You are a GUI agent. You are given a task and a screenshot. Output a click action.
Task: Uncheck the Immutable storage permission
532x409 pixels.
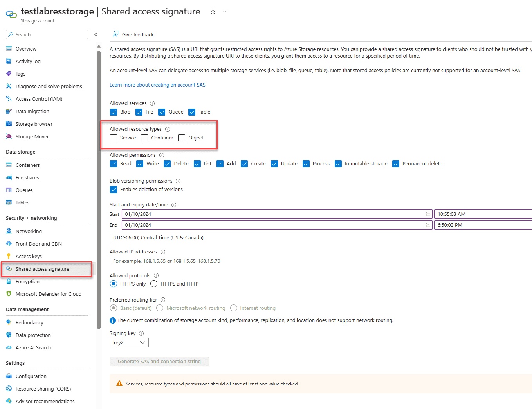(338, 164)
